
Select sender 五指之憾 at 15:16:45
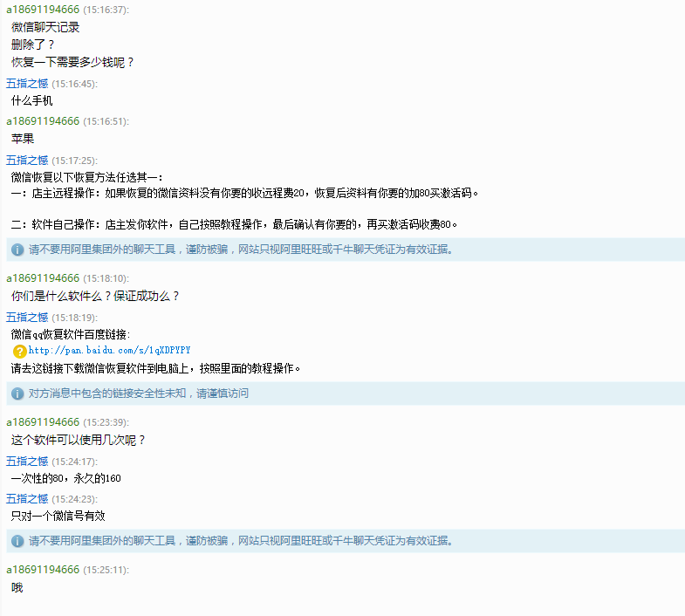click(x=27, y=83)
